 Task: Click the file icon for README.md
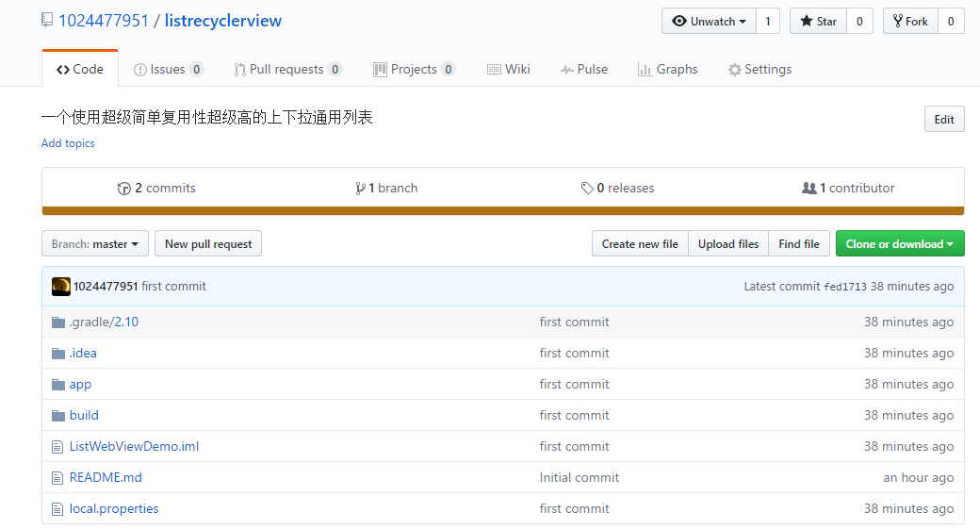tap(57, 478)
